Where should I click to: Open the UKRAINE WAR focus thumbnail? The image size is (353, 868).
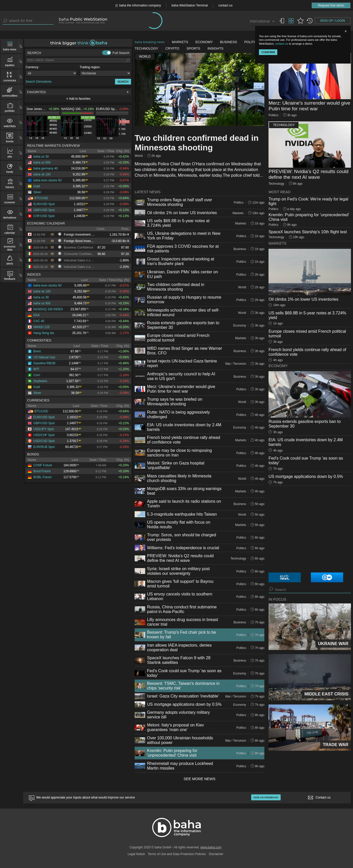[310, 626]
